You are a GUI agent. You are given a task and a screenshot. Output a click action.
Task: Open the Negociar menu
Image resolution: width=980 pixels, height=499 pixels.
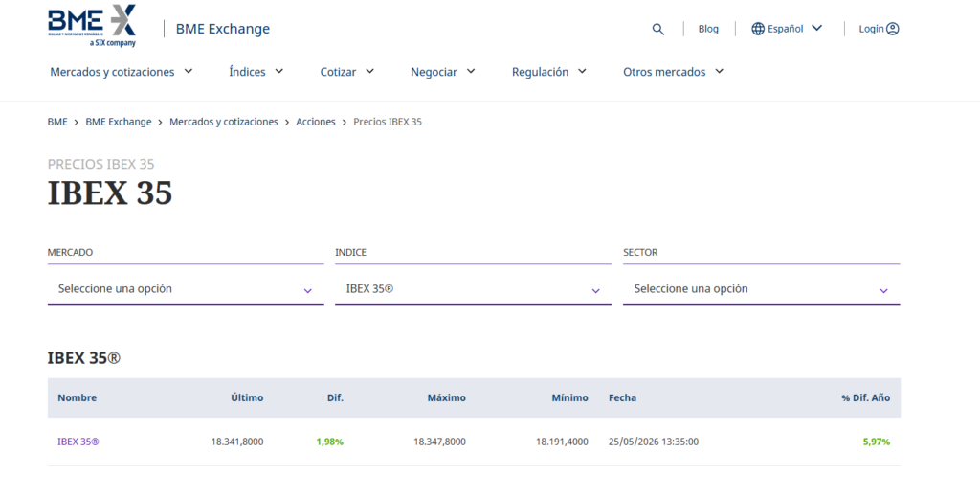tap(443, 72)
